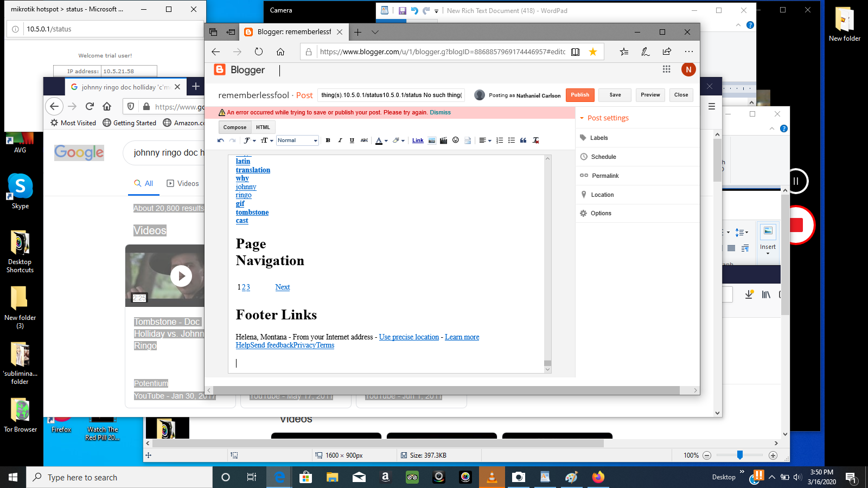
Task: Create a numbered list
Action: (500, 140)
